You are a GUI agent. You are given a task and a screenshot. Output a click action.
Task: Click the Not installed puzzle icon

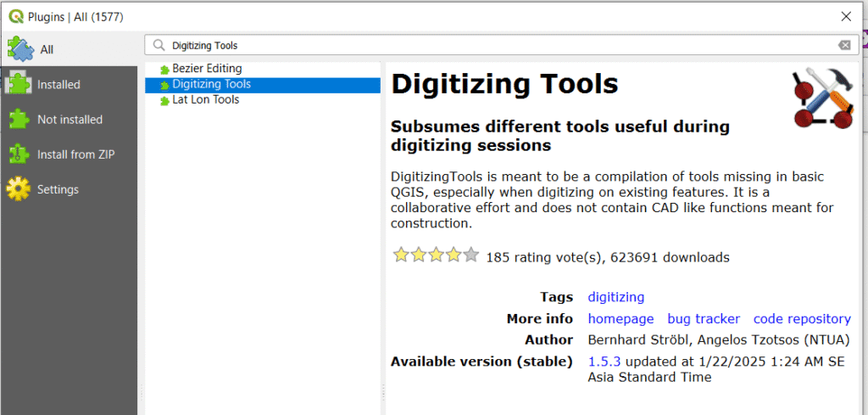tap(19, 120)
